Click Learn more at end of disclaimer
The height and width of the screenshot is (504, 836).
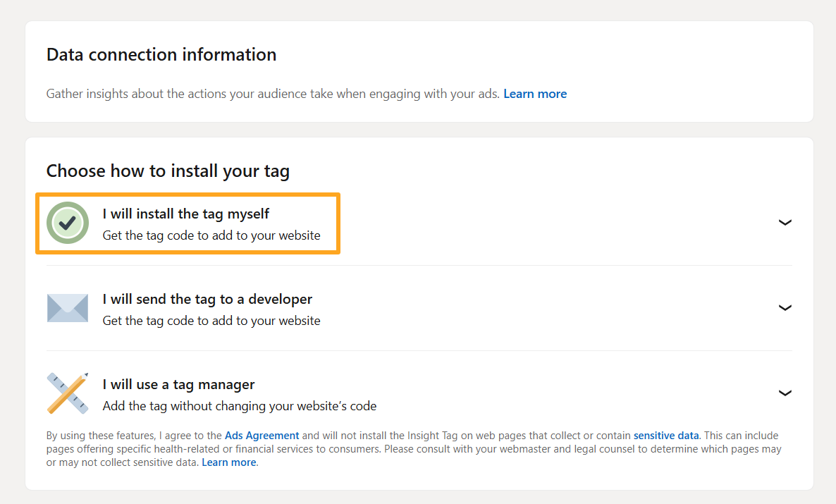tap(229, 462)
